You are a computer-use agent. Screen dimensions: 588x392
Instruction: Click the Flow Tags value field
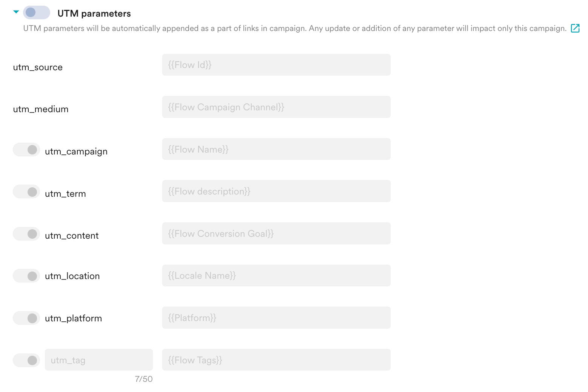(x=276, y=360)
